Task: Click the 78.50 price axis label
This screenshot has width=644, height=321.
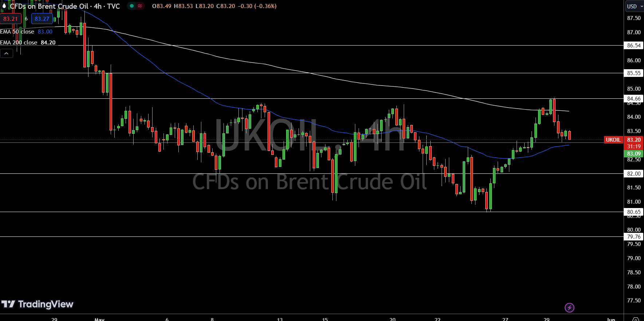Action: click(634, 273)
